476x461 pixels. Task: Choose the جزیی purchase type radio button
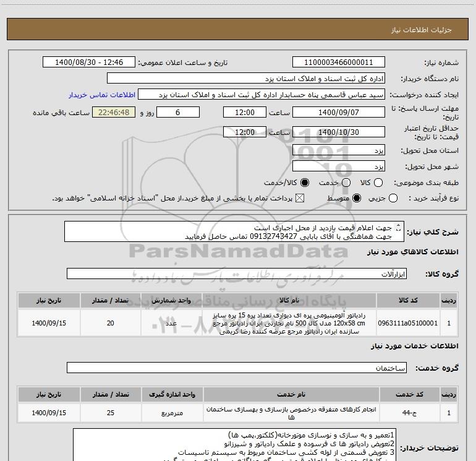point(393,199)
